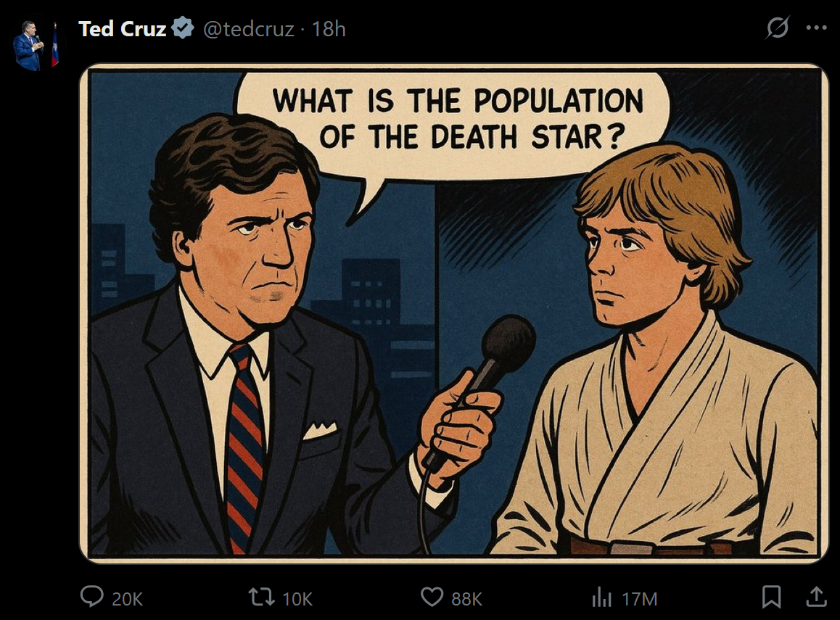Viewport: 840px width, 620px height.
Task: Bookmark this post
Action: click(771, 597)
